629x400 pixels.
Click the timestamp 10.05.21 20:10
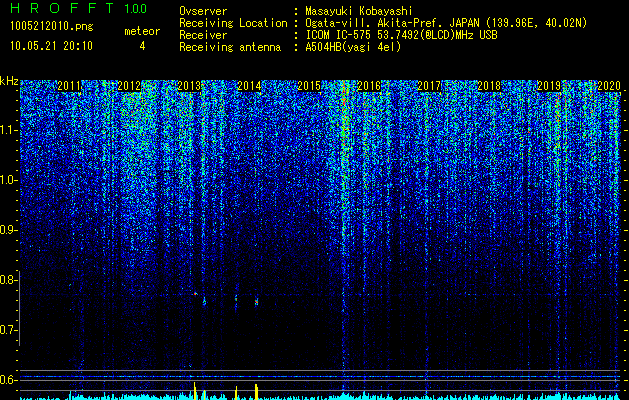click(51, 46)
